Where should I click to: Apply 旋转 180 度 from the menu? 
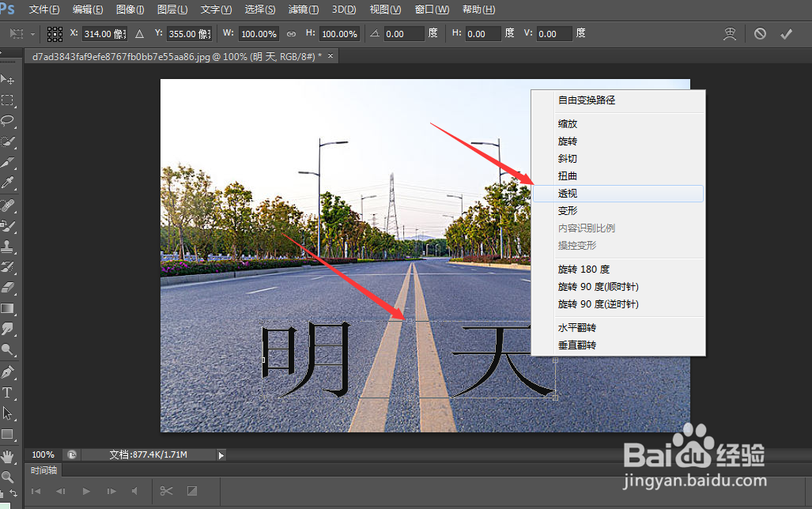click(584, 269)
